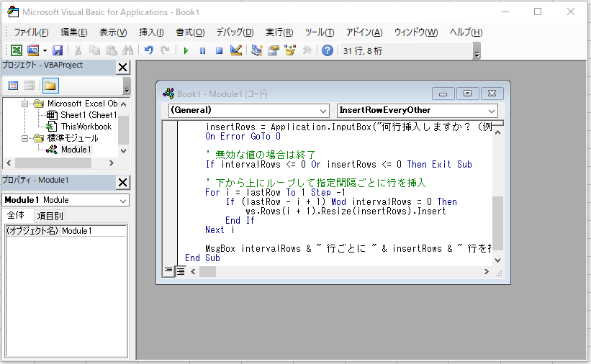Click the Reset stop icon
The width and height of the screenshot is (591, 364).
click(x=219, y=50)
